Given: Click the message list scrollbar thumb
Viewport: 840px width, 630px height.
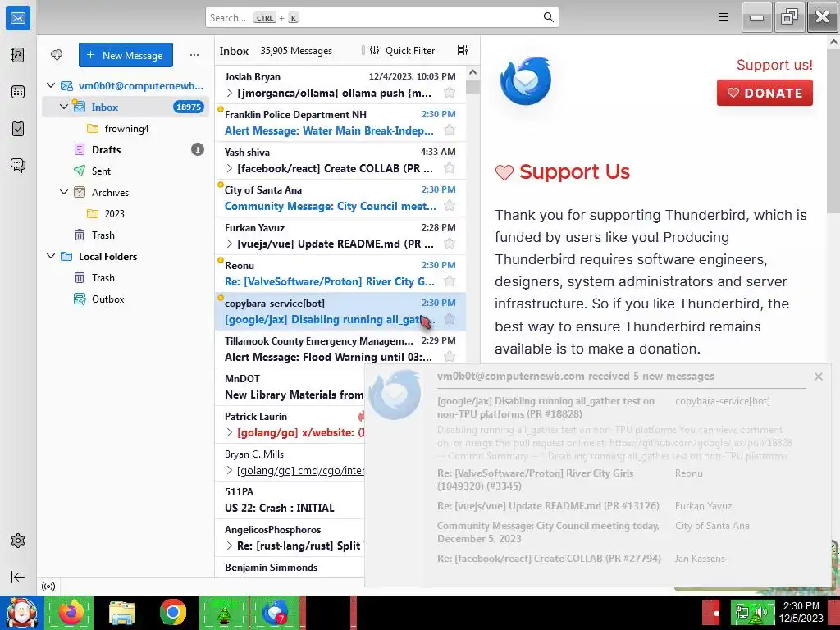Looking at the screenshot, I should [473, 86].
